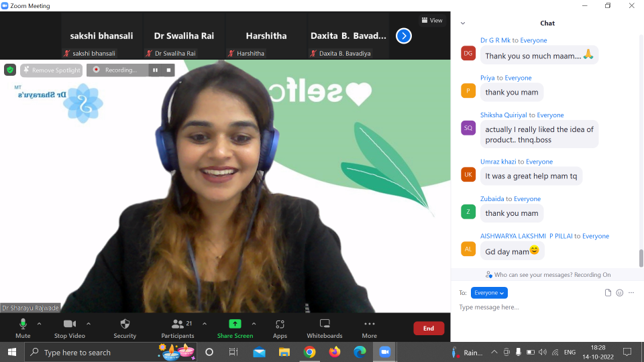Click the red End meeting button

point(429,328)
